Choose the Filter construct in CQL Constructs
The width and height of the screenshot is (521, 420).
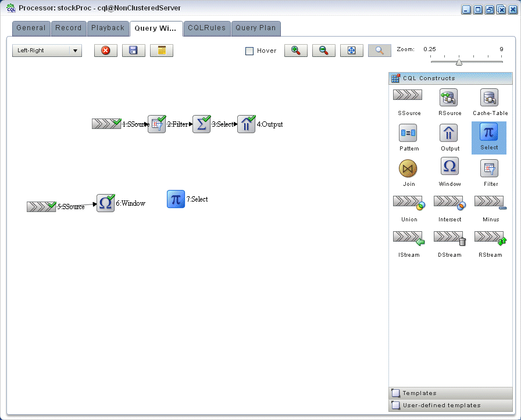pos(489,168)
